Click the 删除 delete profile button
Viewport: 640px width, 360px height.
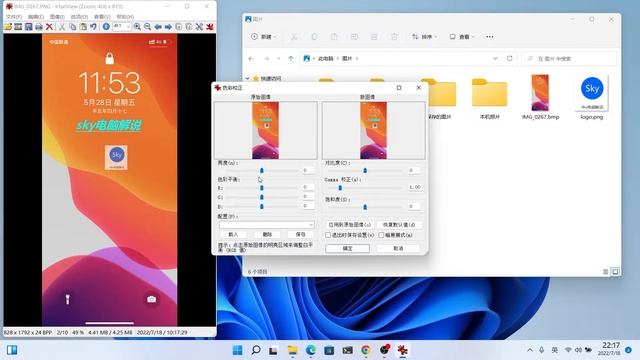[267, 235]
